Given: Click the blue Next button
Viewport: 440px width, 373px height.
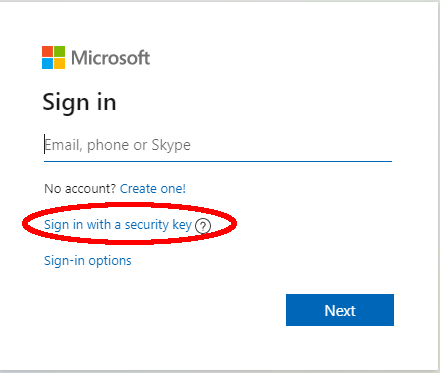Looking at the screenshot, I should click(x=340, y=310).
